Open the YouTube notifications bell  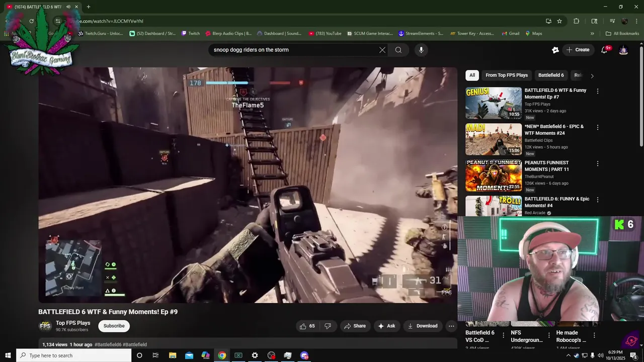[x=604, y=50]
